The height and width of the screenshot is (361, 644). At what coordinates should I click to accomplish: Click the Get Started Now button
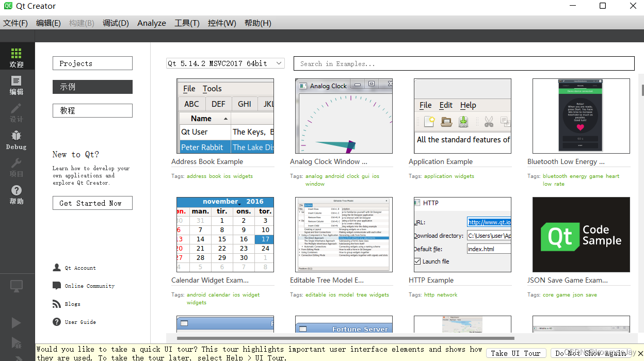coord(92,203)
